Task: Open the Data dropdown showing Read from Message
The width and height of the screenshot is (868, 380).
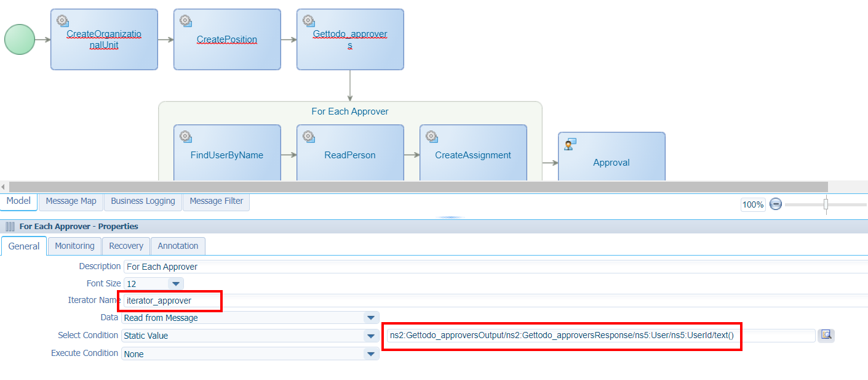Action: (x=370, y=318)
